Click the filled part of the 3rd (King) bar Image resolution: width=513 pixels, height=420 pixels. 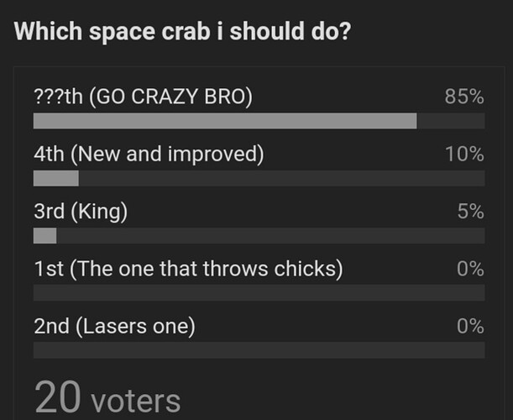point(44,235)
